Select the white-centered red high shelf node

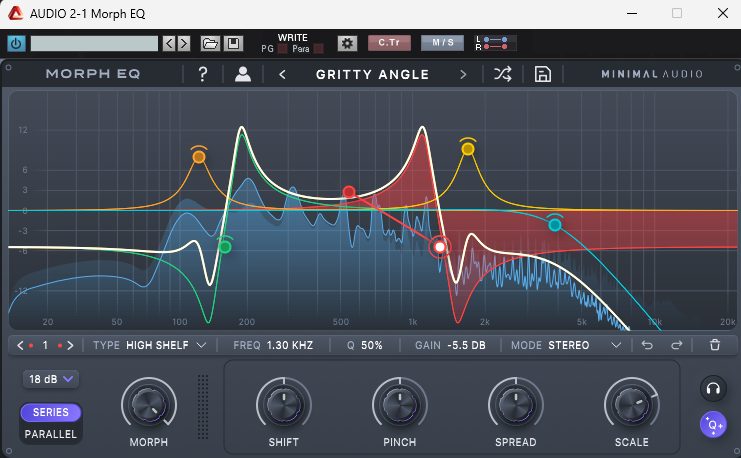(440, 247)
